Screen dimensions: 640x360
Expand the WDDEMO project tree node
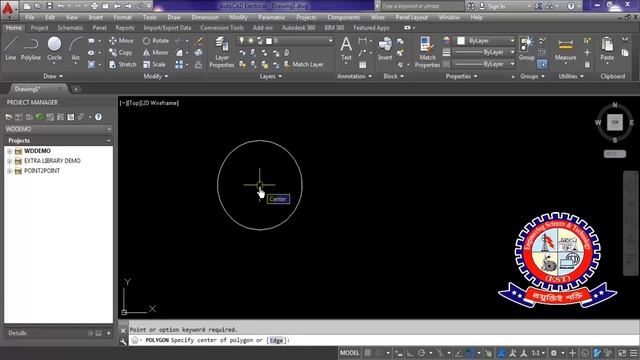coord(9,151)
